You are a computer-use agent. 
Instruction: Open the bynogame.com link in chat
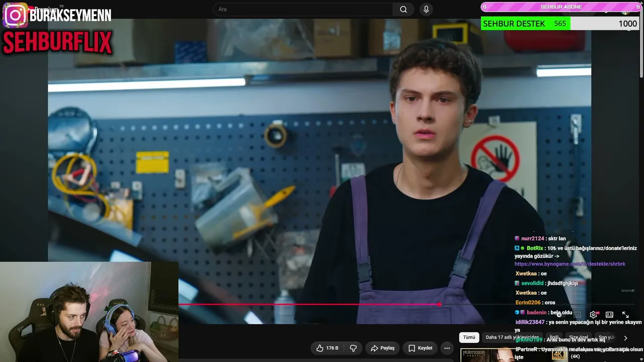click(570, 264)
